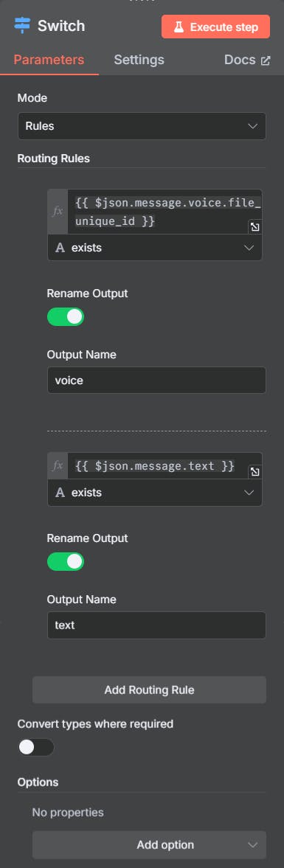Click fx icon of message.text expression
The image size is (284, 868).
58,466
